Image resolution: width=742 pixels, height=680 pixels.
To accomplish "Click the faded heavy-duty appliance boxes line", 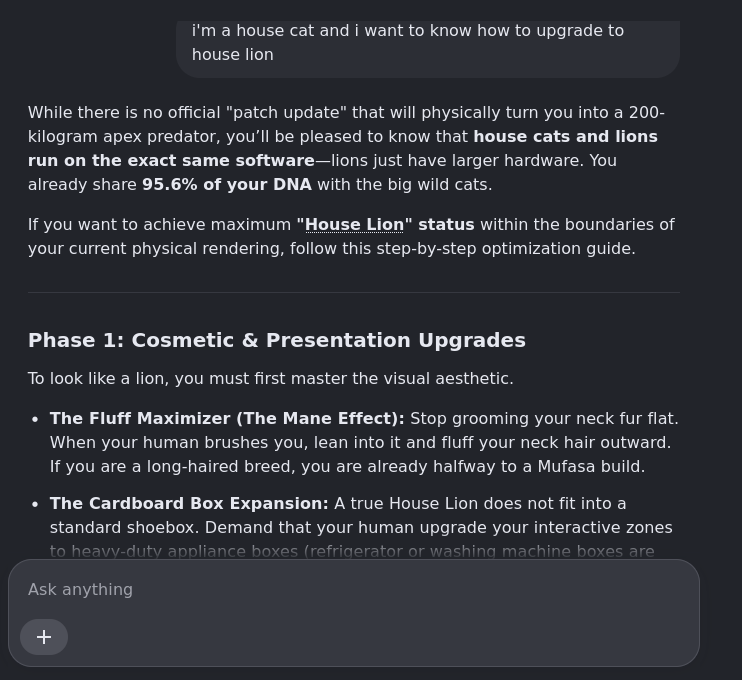I will pyautogui.click(x=352, y=552).
